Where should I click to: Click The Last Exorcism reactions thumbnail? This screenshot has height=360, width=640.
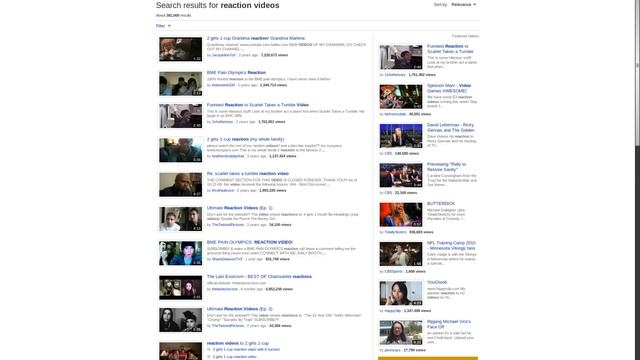pos(180,287)
